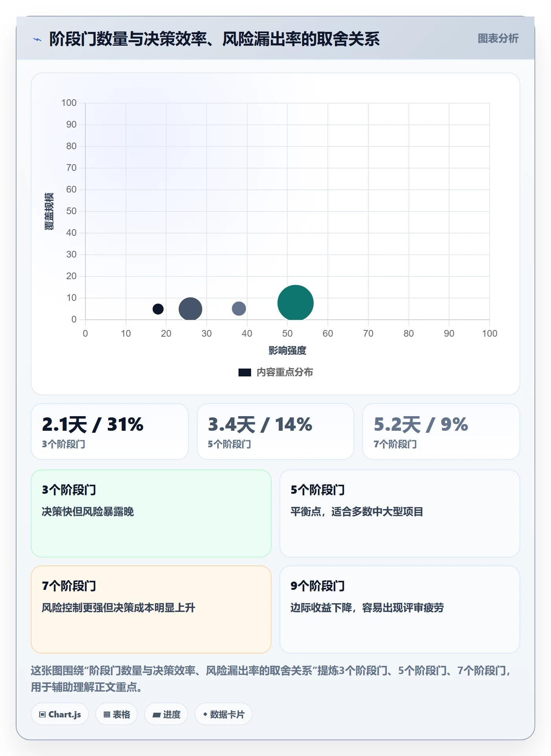Open the 2.1天 / 31% data card
The image size is (551, 756).
(110, 432)
